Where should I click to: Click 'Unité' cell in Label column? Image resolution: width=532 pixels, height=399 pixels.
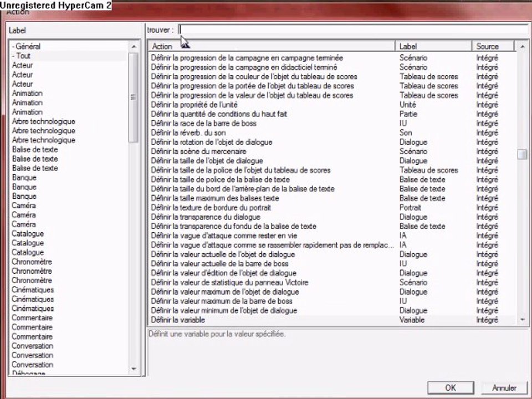pos(407,105)
